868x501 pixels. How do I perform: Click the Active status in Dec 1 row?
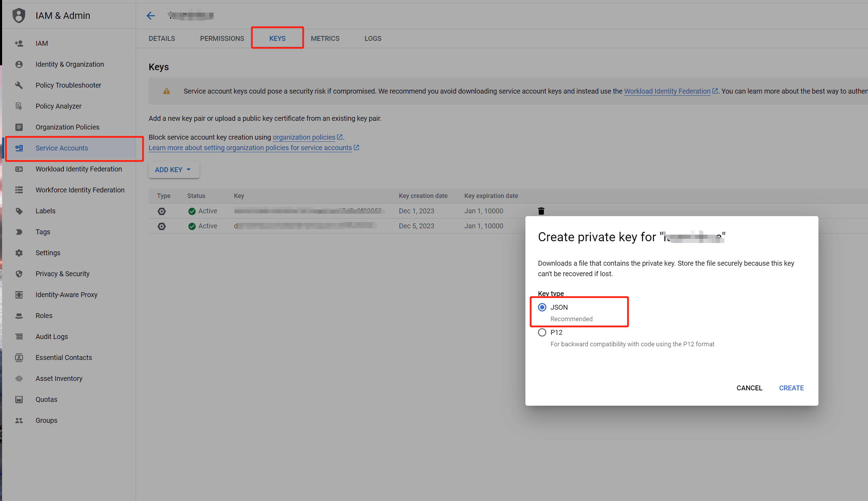coord(202,211)
